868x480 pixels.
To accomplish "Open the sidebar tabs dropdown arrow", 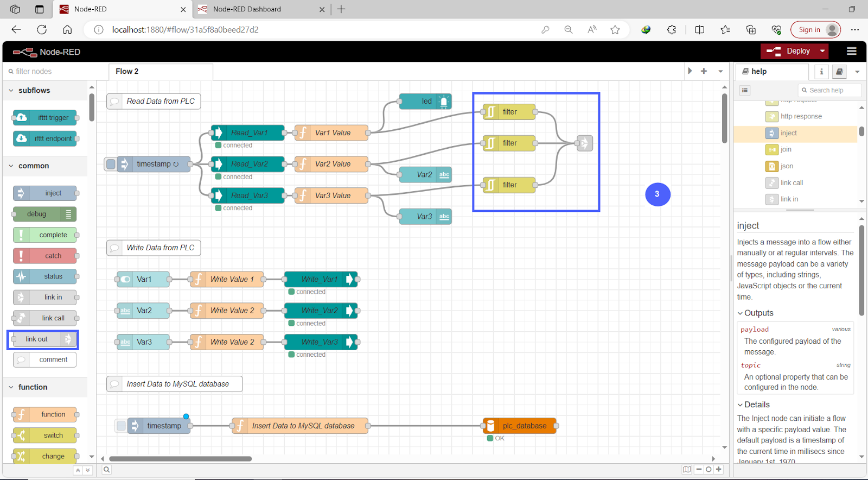I will pos(857,71).
